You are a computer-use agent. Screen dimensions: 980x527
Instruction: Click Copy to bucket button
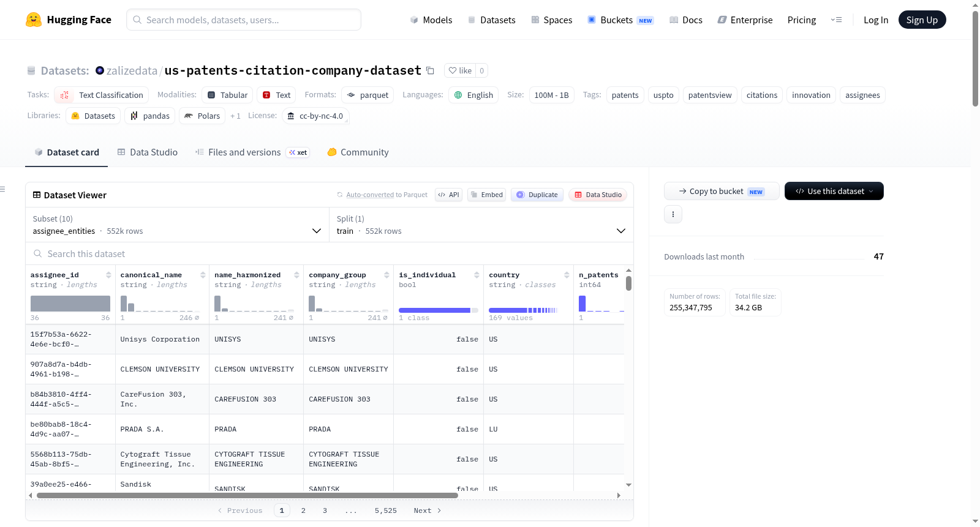point(722,191)
